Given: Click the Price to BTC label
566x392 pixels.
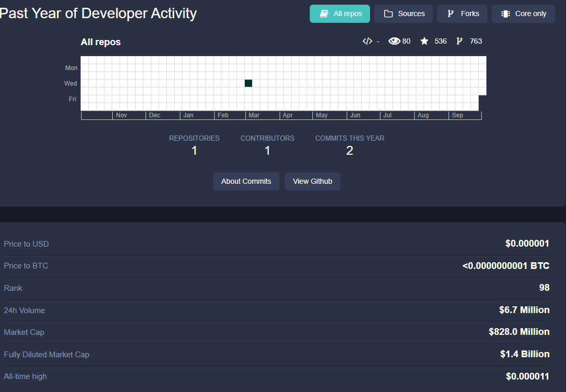Looking at the screenshot, I should pyautogui.click(x=26, y=266).
